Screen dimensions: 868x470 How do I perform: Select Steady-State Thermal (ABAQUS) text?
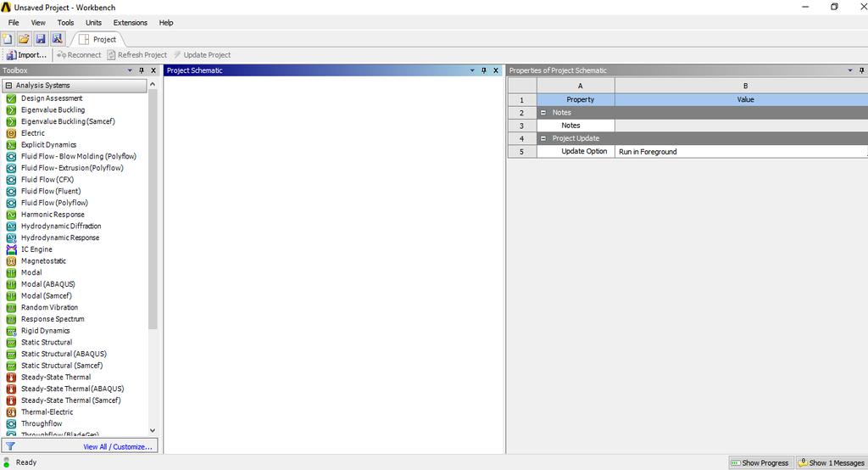point(73,389)
